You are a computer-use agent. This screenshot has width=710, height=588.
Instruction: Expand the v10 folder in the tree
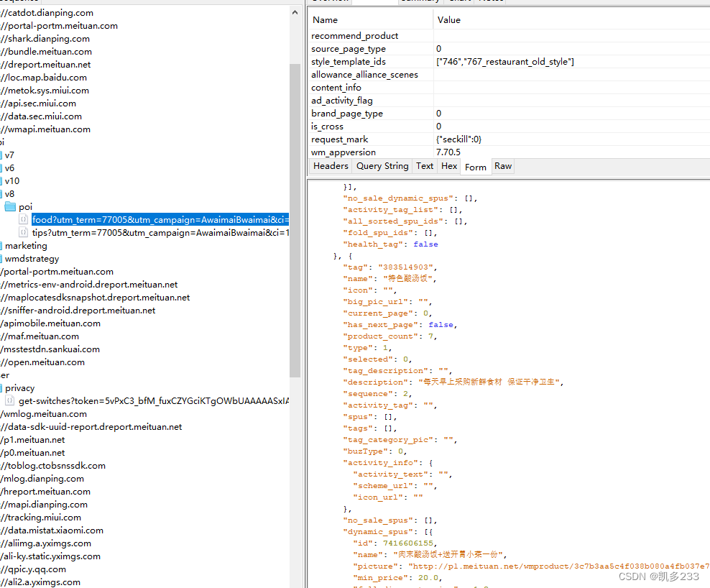pyautogui.click(x=12, y=181)
